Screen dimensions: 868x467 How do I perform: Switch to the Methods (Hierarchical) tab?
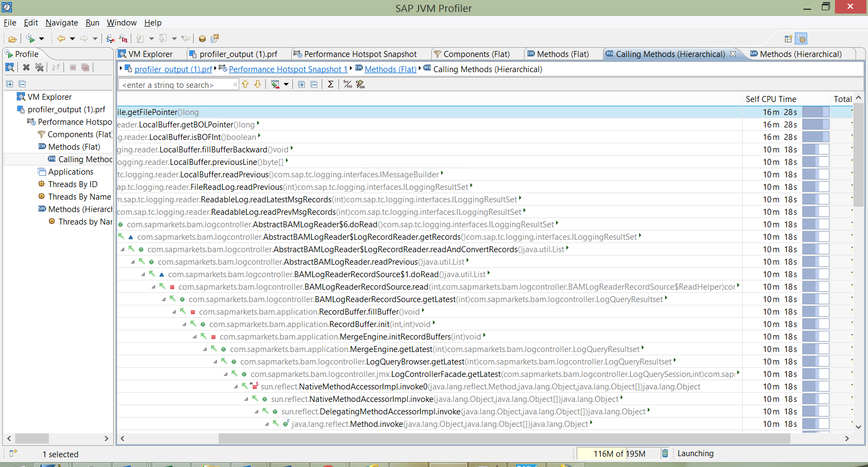(795, 54)
